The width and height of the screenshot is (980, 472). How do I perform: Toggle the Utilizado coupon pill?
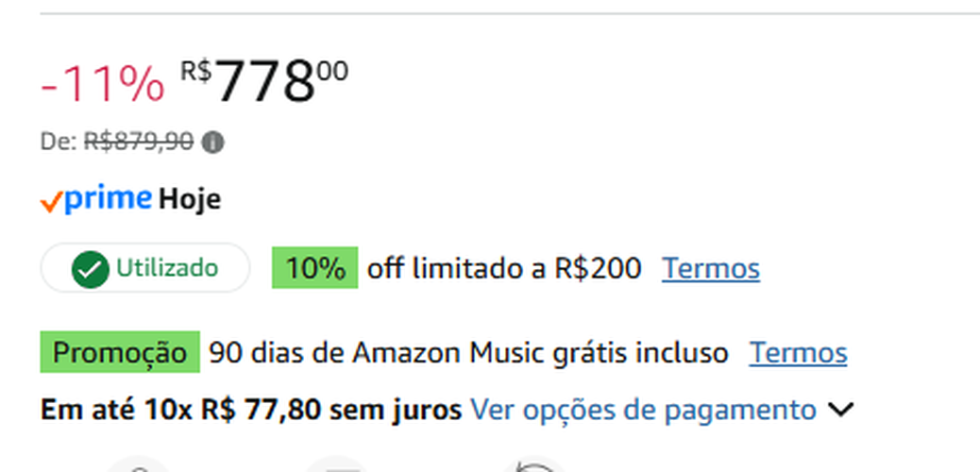click(x=144, y=268)
